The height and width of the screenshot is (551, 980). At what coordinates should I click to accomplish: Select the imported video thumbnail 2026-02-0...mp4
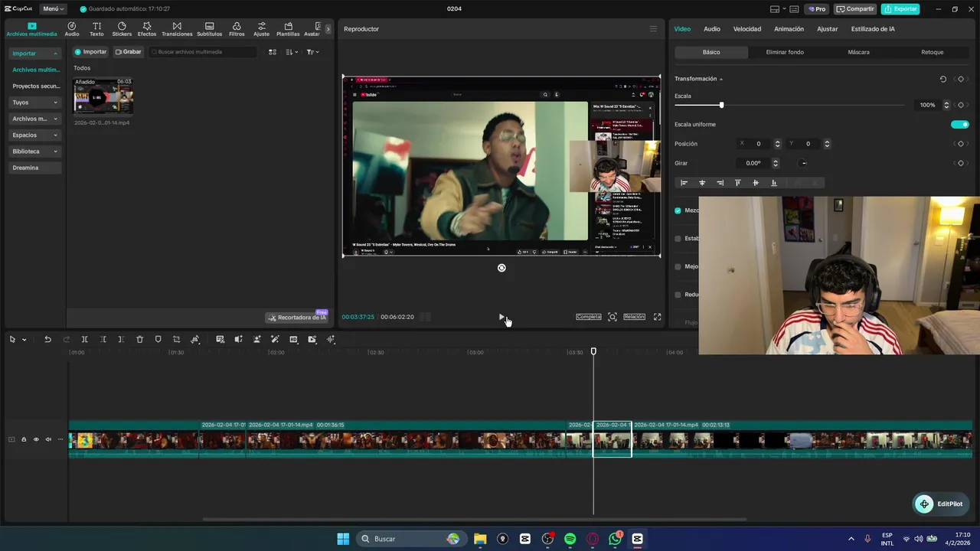tap(103, 96)
